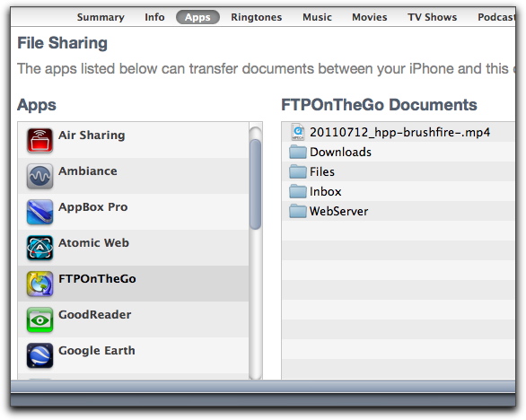Select the Downloads folder name
The width and height of the screenshot is (526, 420).
[340, 152]
